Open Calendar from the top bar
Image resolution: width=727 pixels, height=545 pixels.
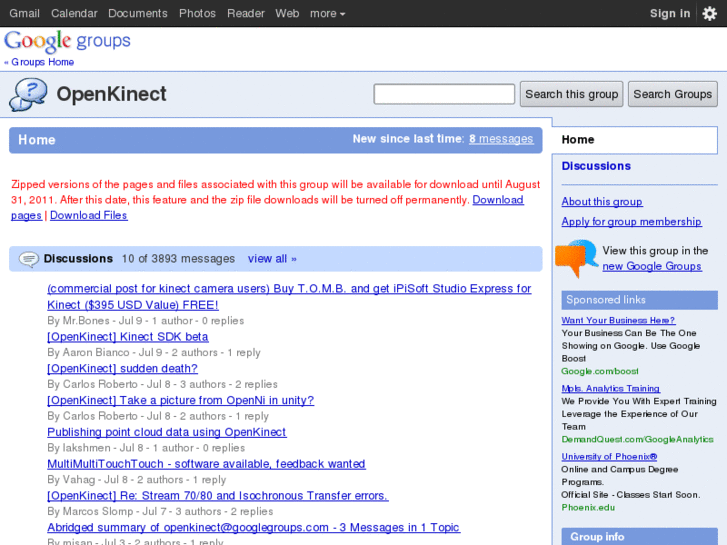tap(74, 13)
